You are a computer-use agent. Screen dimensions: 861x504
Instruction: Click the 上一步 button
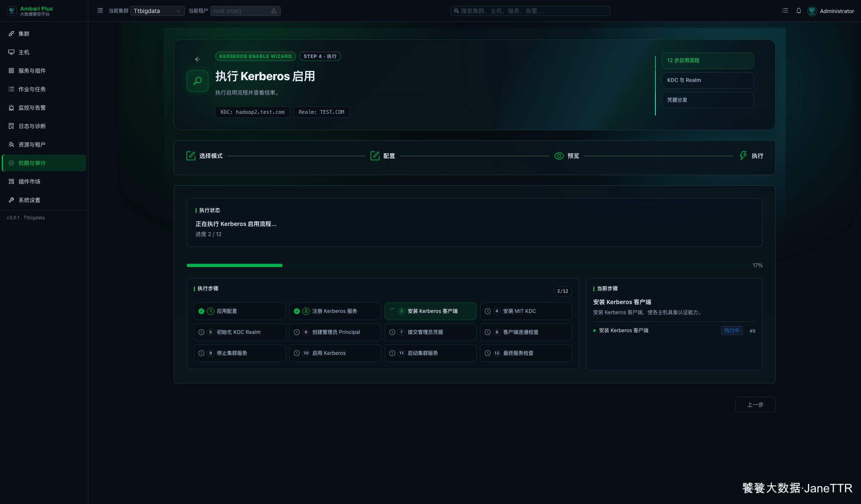coord(755,404)
